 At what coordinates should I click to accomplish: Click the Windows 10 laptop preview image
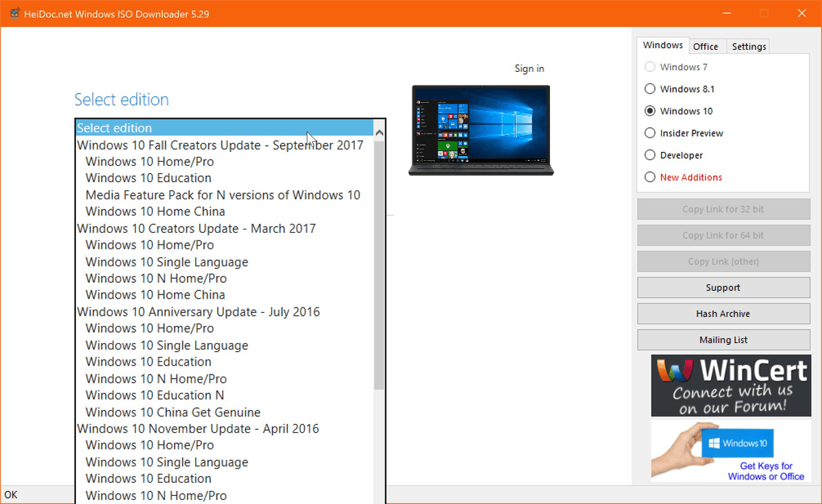(x=480, y=130)
